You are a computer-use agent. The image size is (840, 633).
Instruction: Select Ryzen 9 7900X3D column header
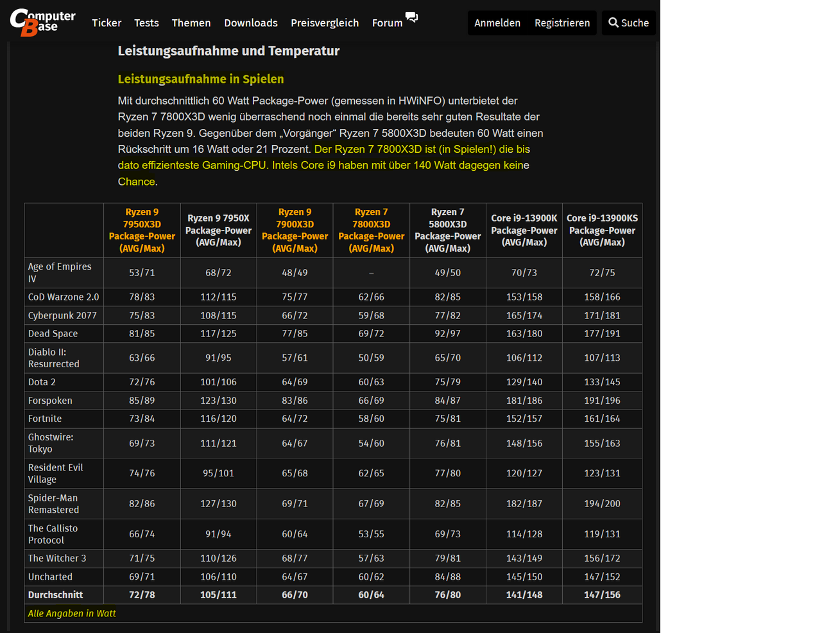coord(295,230)
